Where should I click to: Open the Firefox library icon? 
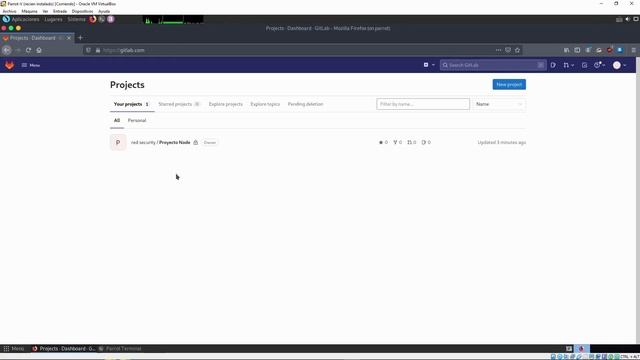pyautogui.click(x=567, y=50)
